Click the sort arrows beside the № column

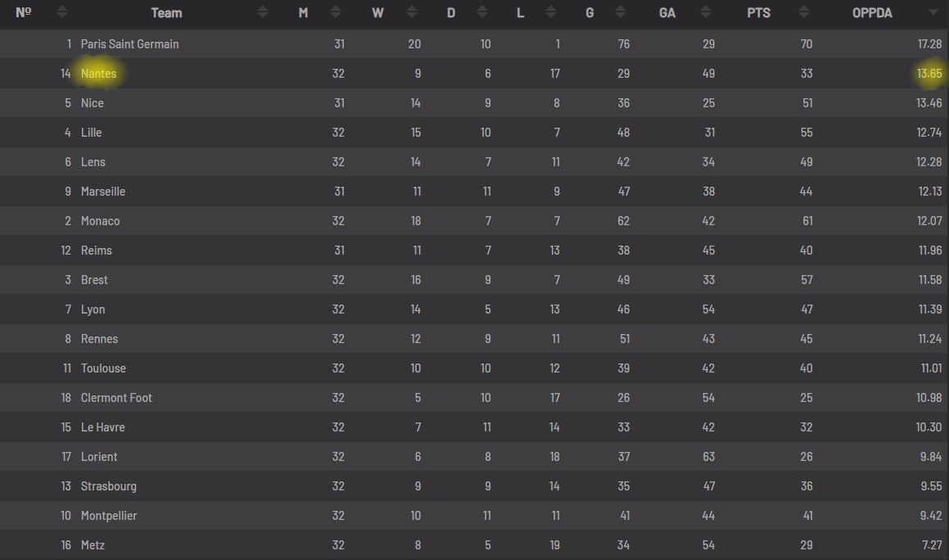click(x=62, y=13)
